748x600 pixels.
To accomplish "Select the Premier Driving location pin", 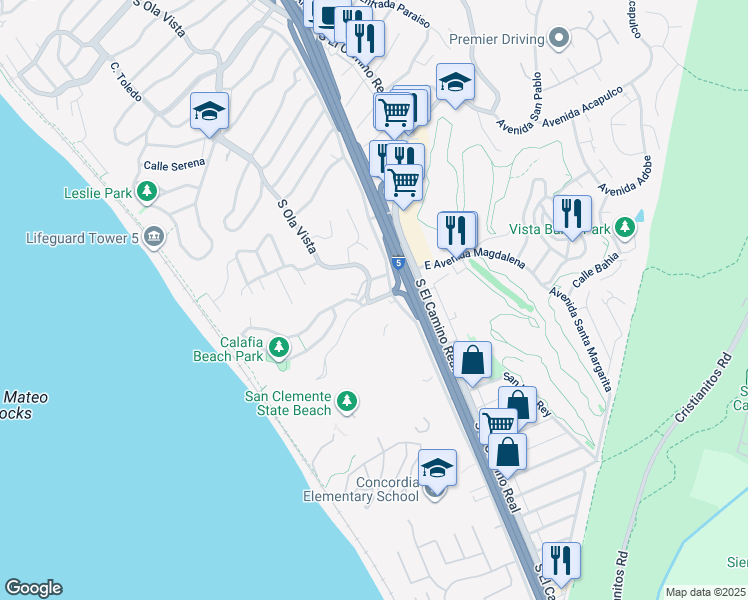I will pyautogui.click(x=559, y=39).
